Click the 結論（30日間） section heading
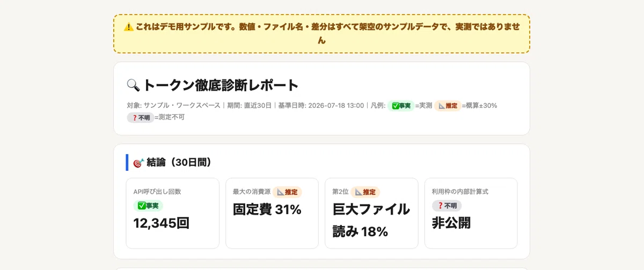Image resolution: width=644 pixels, height=270 pixels. click(x=179, y=163)
